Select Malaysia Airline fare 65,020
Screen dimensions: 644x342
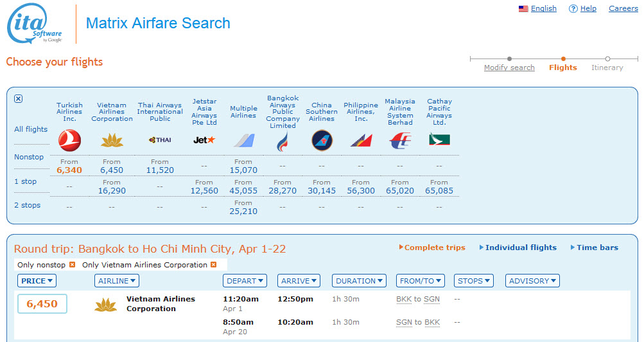click(400, 190)
